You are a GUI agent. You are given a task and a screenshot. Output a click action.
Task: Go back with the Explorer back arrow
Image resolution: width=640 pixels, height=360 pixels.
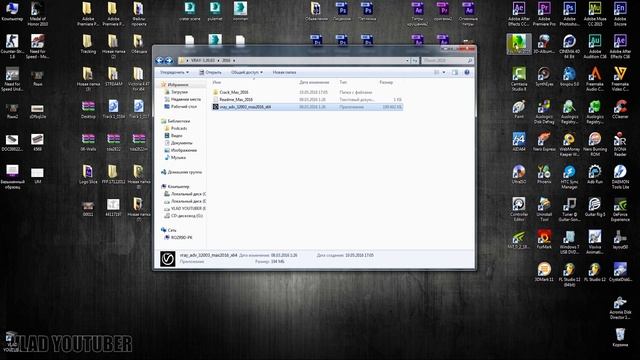click(x=160, y=60)
